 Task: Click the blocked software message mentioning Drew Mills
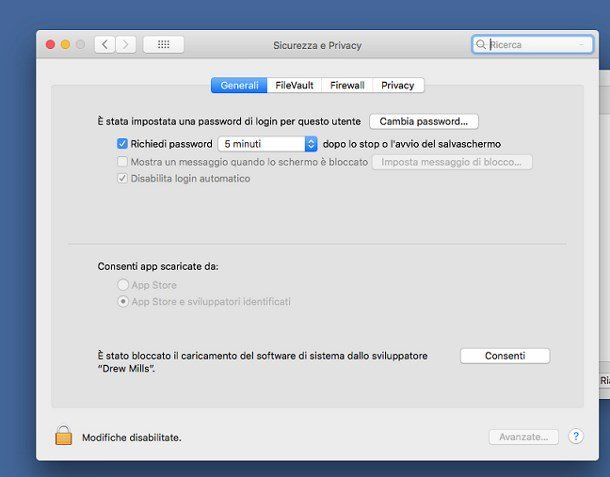tap(263, 362)
